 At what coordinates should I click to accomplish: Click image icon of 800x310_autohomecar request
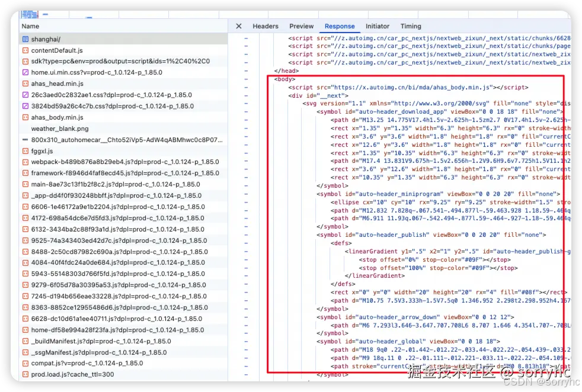pyautogui.click(x=25, y=140)
